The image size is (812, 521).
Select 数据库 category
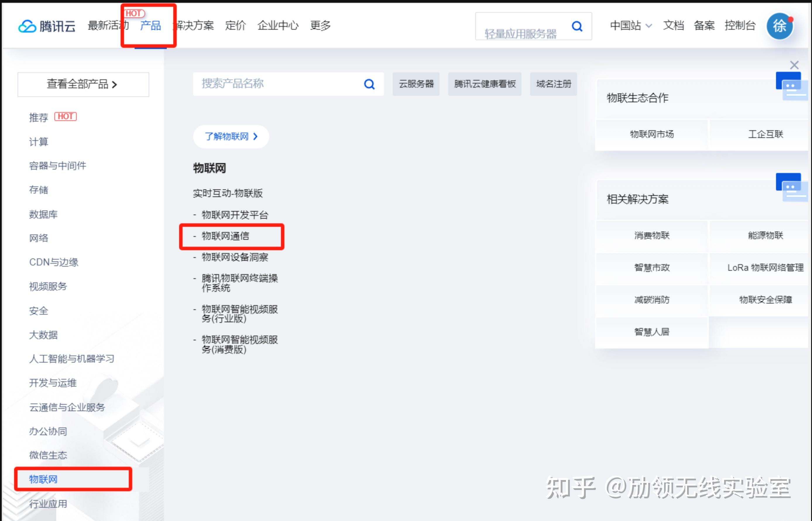coord(43,214)
